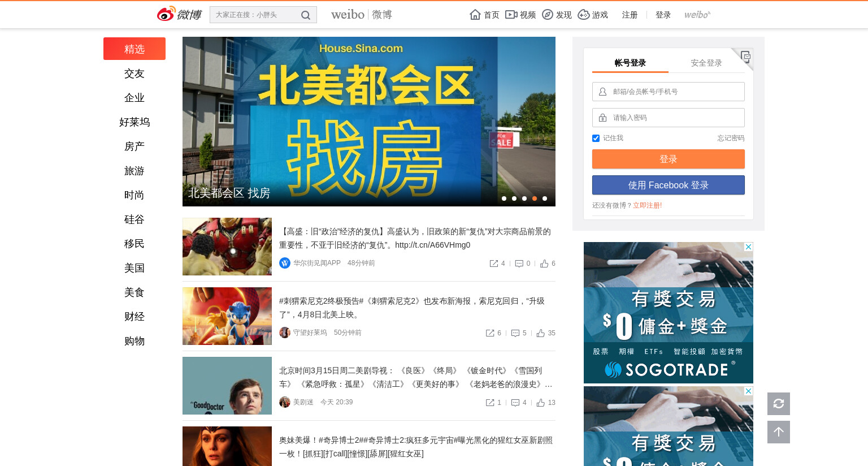This screenshot has width=868, height=466.
Task: Open the Iron Man post thumbnail
Action: click(227, 247)
